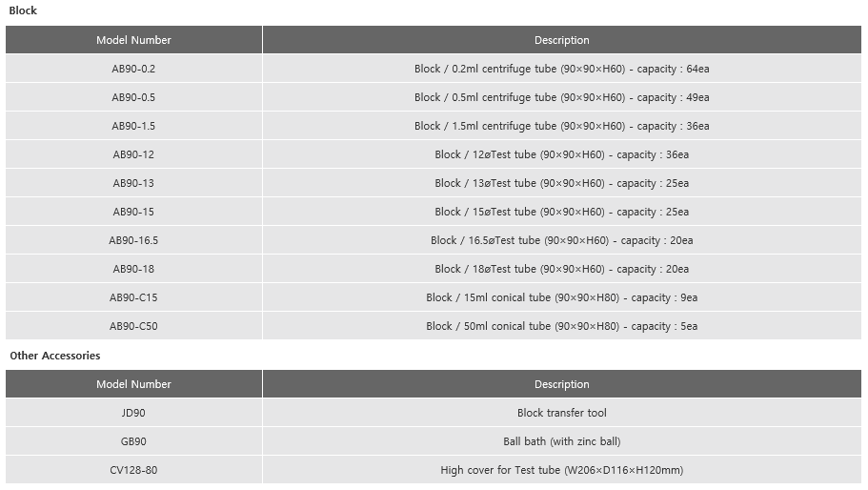Click the Block table Model Number header
The image size is (868, 490).
tap(133, 40)
